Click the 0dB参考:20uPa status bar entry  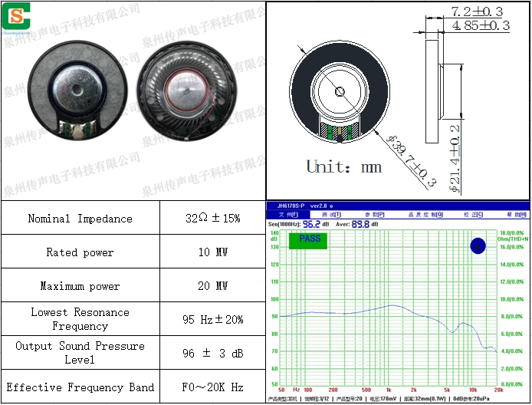pos(471,399)
